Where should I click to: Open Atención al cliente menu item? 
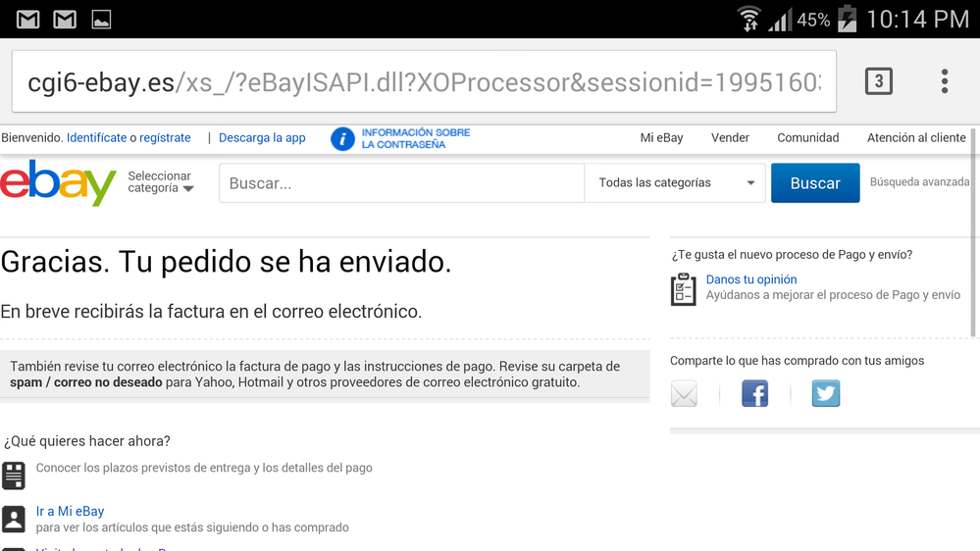(x=916, y=137)
